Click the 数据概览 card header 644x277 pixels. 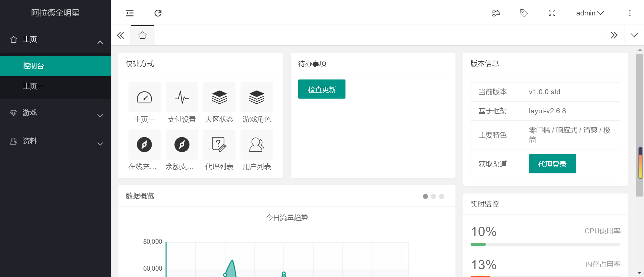[287, 196]
